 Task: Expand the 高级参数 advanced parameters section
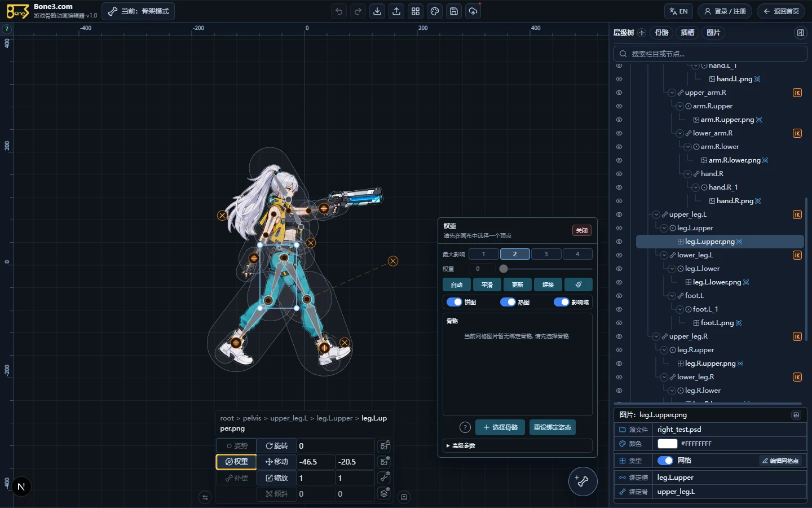click(x=518, y=446)
